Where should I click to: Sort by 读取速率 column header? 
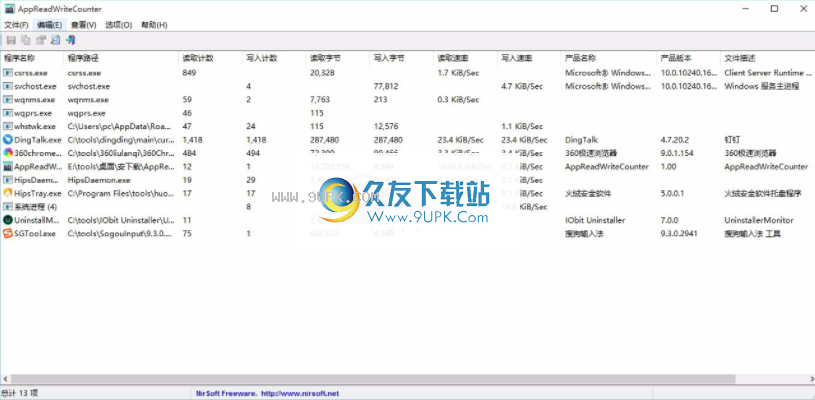pos(465,58)
